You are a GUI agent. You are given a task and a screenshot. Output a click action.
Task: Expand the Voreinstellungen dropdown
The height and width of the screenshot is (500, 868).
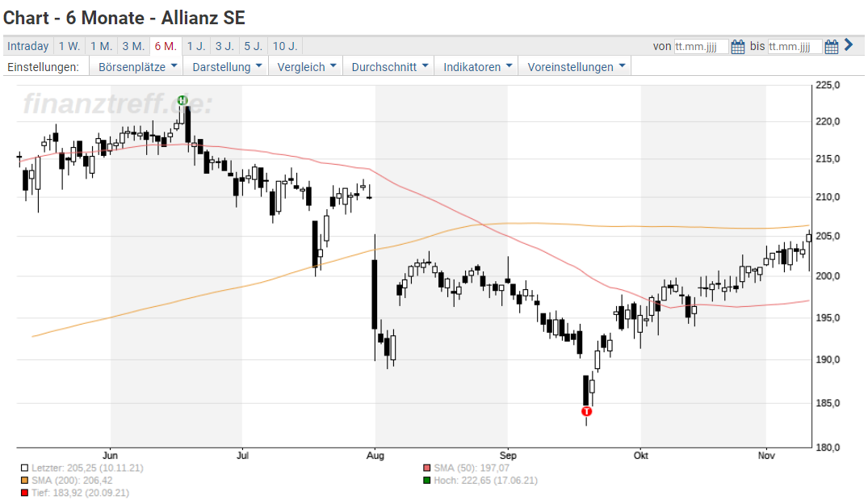[x=575, y=67]
